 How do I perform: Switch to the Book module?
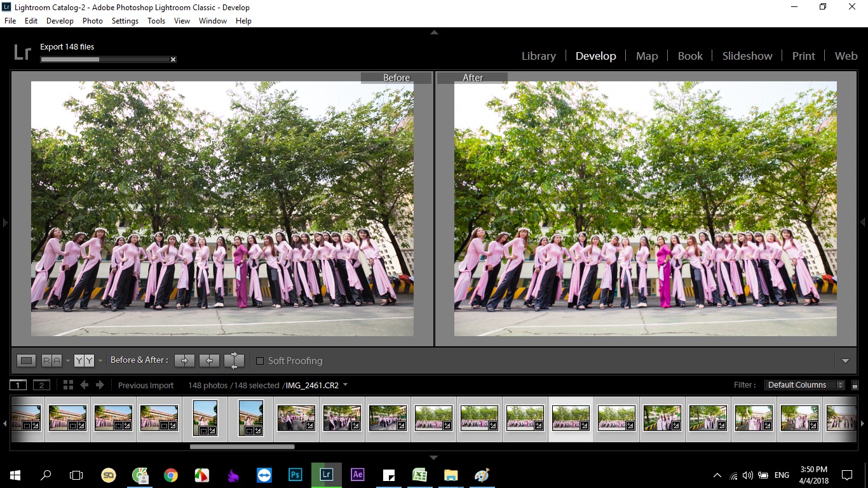[x=690, y=56]
